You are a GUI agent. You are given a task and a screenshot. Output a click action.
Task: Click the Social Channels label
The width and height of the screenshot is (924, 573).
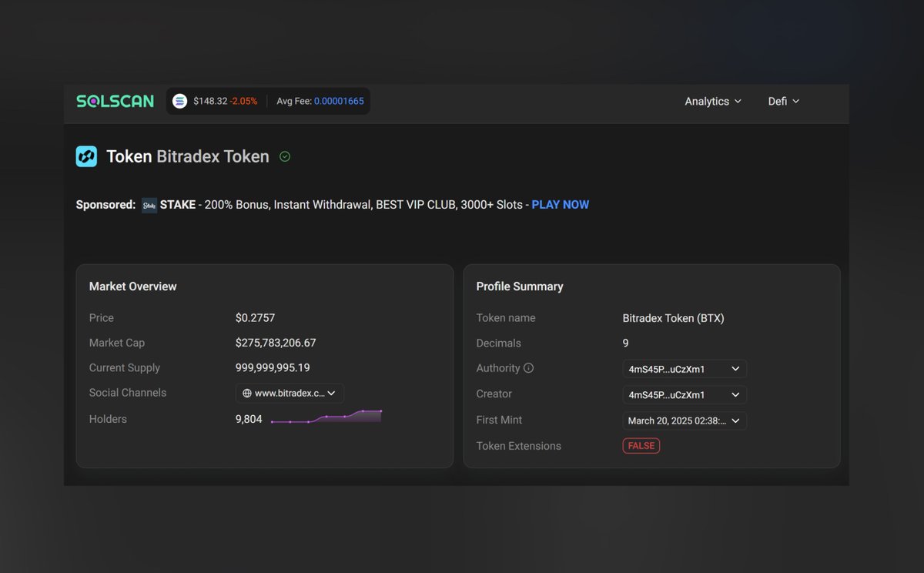tap(128, 393)
